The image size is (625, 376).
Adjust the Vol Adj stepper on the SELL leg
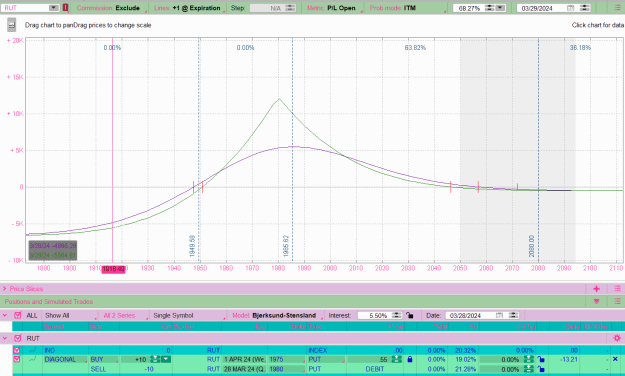coord(529,369)
